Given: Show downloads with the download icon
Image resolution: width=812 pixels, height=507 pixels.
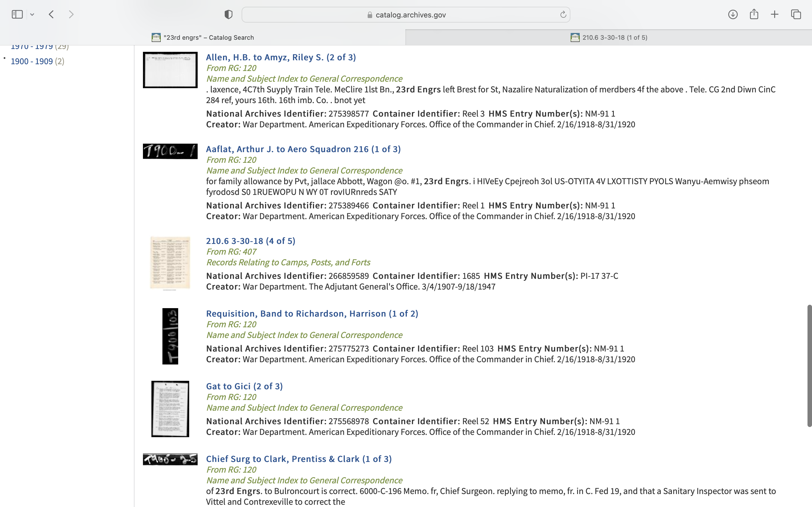Looking at the screenshot, I should (732, 14).
